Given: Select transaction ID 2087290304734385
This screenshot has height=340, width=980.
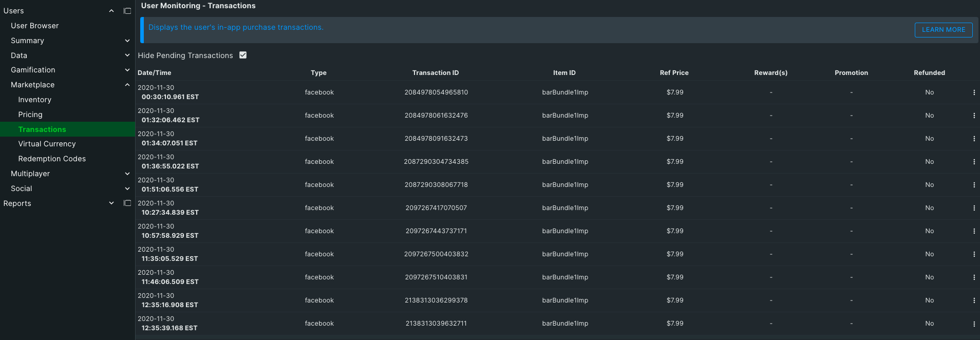Looking at the screenshot, I should pos(436,162).
